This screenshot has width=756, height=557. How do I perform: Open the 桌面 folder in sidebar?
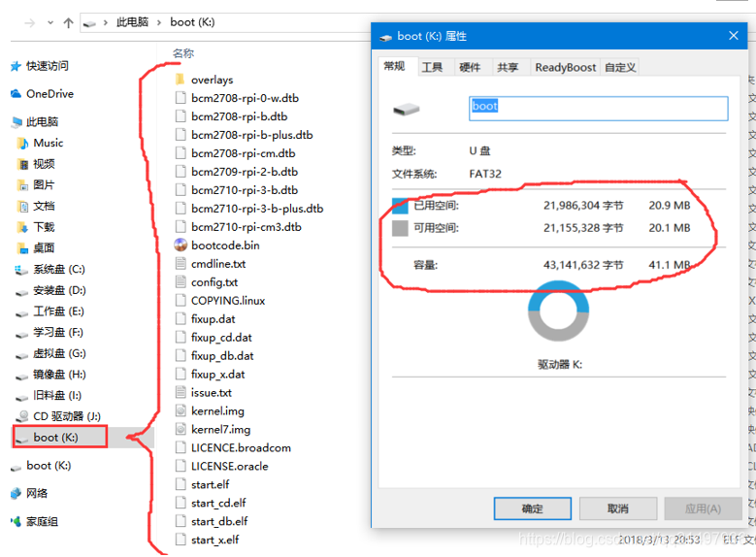click(x=37, y=247)
